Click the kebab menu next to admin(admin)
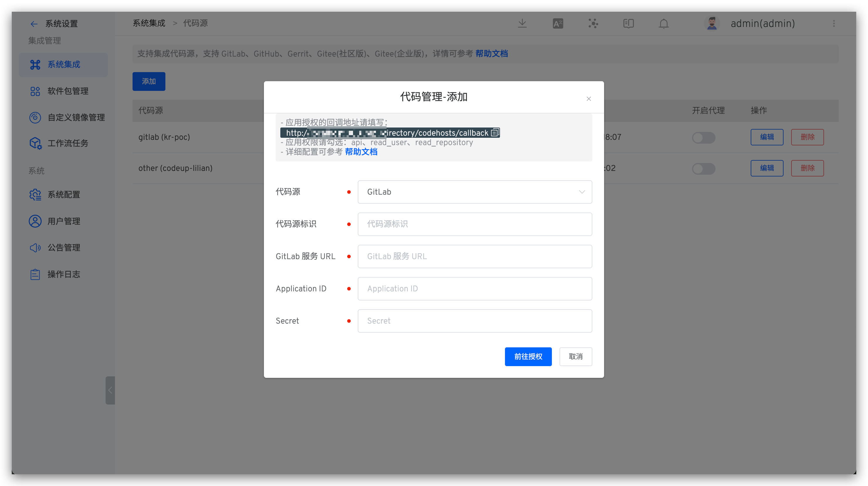The height and width of the screenshot is (486, 868). [834, 23]
